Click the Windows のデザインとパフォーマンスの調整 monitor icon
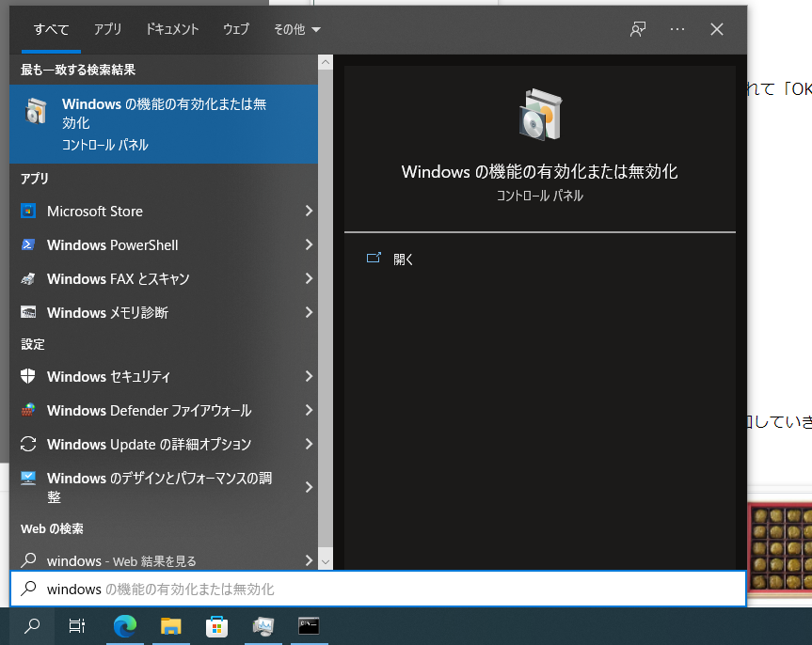 28,478
